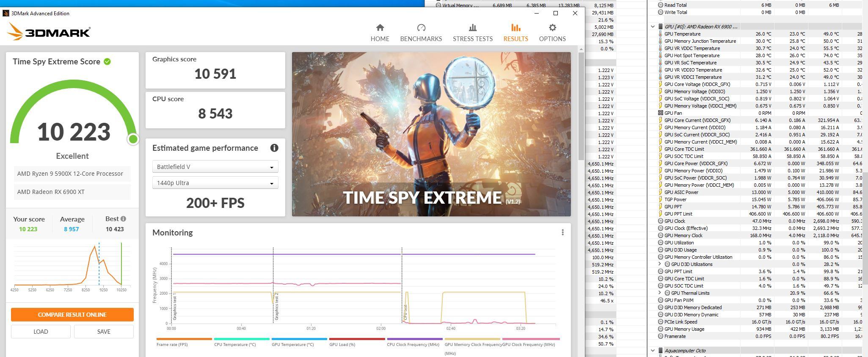This screenshot has width=868, height=357.
Task: Collapse the Aquacomputer Octo sensor group
Action: [653, 351]
